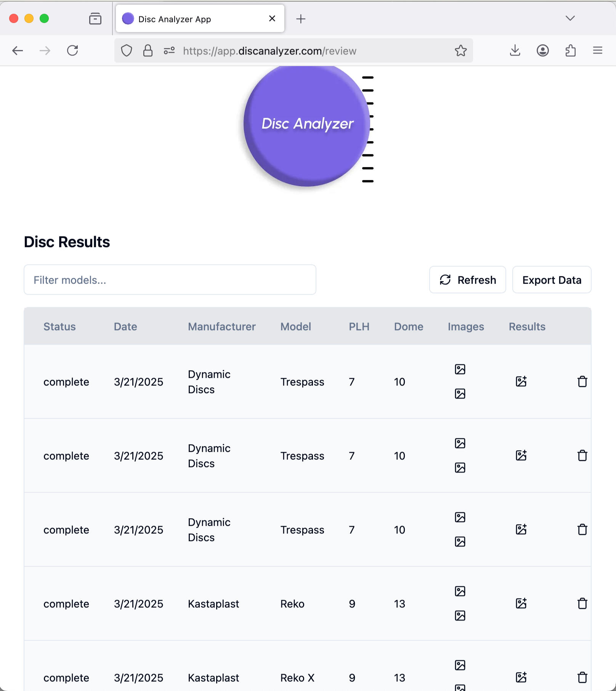Click the Filter models input field
The height and width of the screenshot is (691, 616).
pos(170,280)
